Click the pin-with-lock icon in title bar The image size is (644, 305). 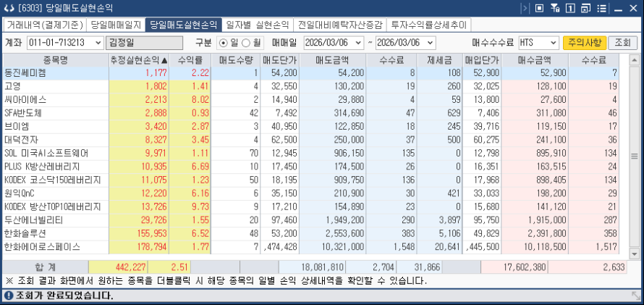click(554, 8)
